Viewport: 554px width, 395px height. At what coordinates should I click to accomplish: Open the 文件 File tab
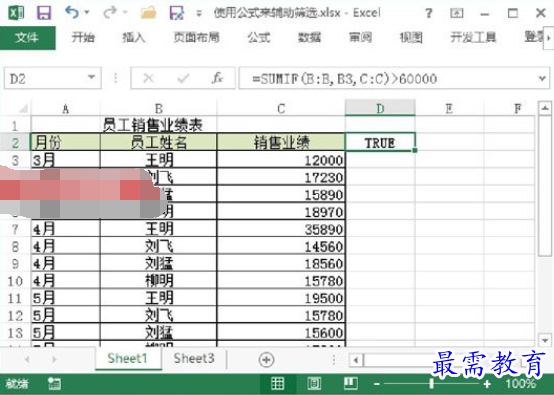28,37
